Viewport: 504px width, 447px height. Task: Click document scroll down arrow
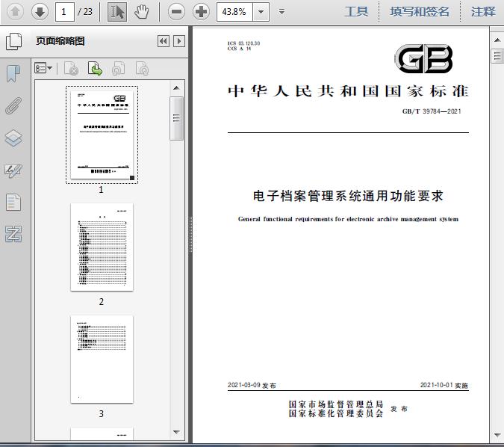coord(497,436)
